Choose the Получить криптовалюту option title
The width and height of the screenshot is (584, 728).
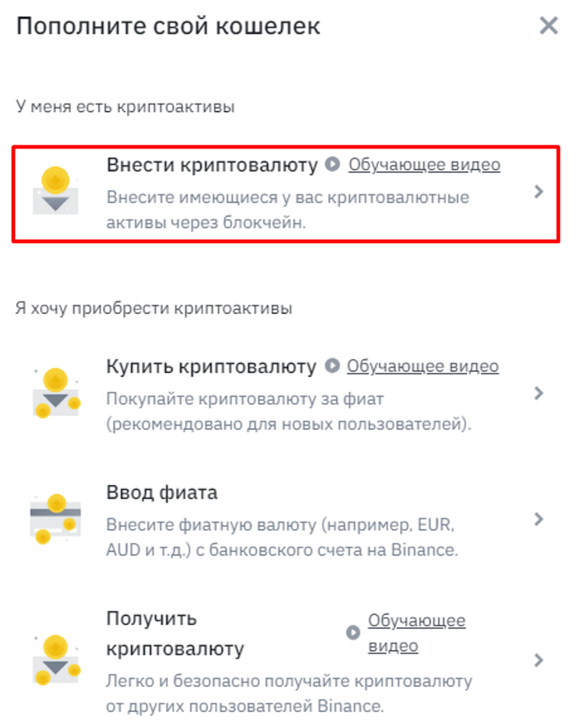click(x=175, y=633)
